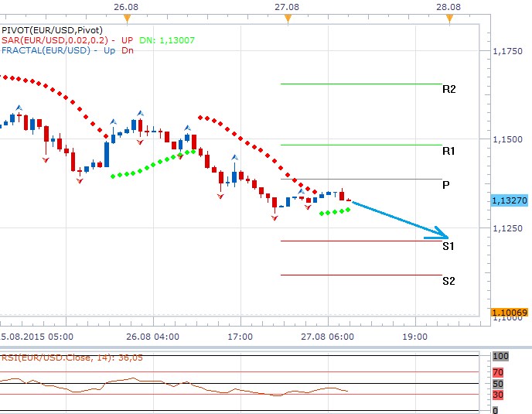The image size is (532, 414).
Task: Click the RSI 70 overbought level marker
Action: [x=499, y=372]
